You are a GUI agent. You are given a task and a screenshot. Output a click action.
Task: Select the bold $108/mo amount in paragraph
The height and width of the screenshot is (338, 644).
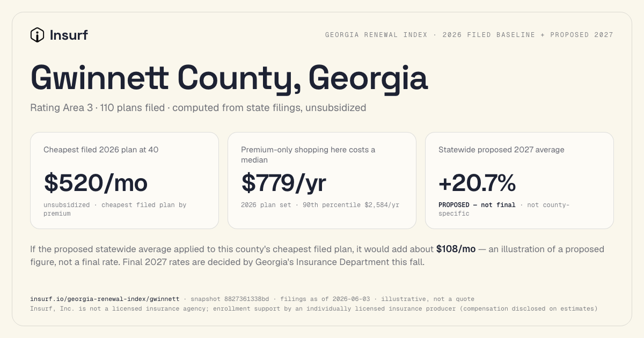(x=456, y=249)
